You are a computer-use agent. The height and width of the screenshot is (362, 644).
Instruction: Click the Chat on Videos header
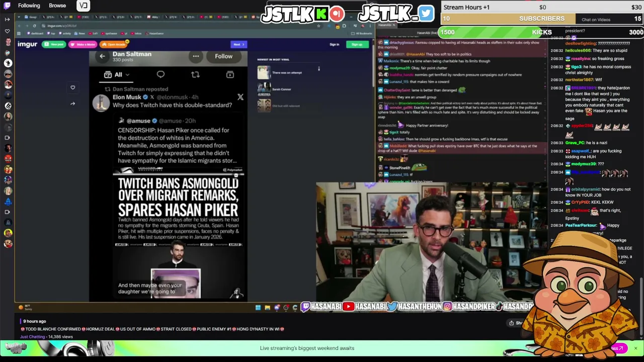(596, 20)
